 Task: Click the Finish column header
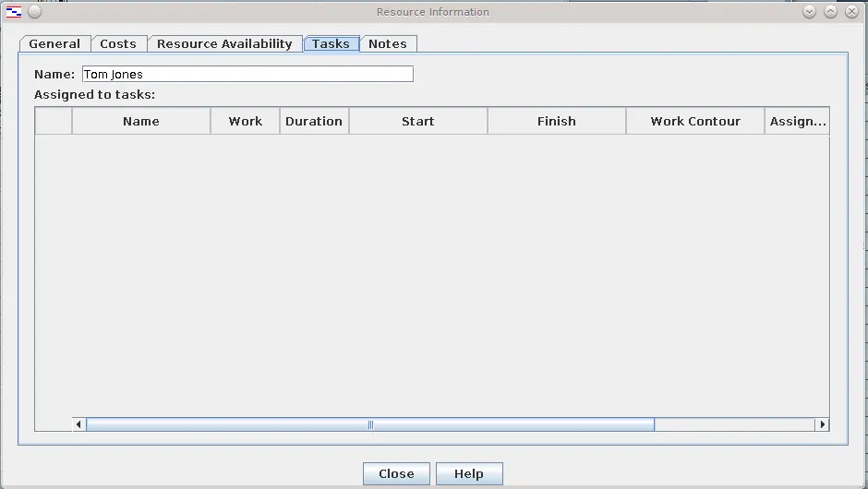pyautogui.click(x=556, y=121)
